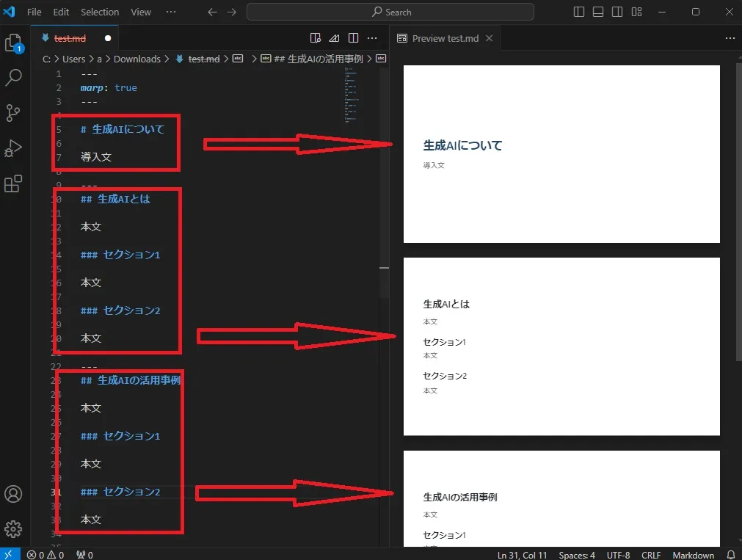
Task: Click the ports forwarded status indicator
Action: [84, 555]
